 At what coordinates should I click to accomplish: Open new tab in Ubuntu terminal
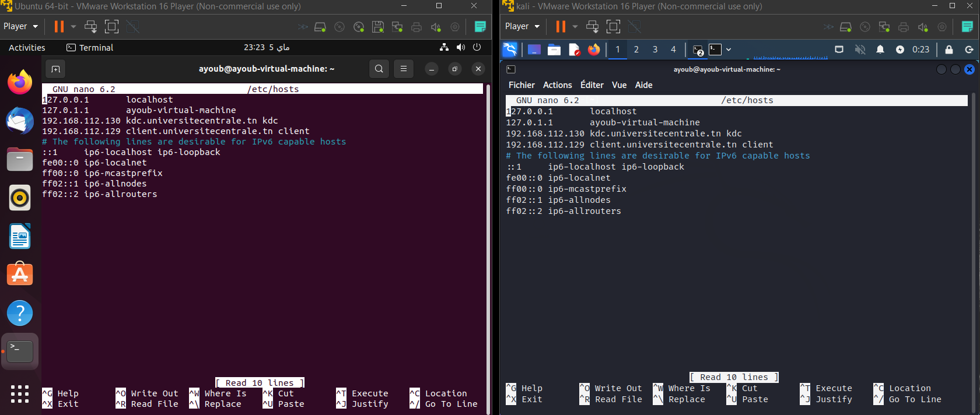click(55, 69)
